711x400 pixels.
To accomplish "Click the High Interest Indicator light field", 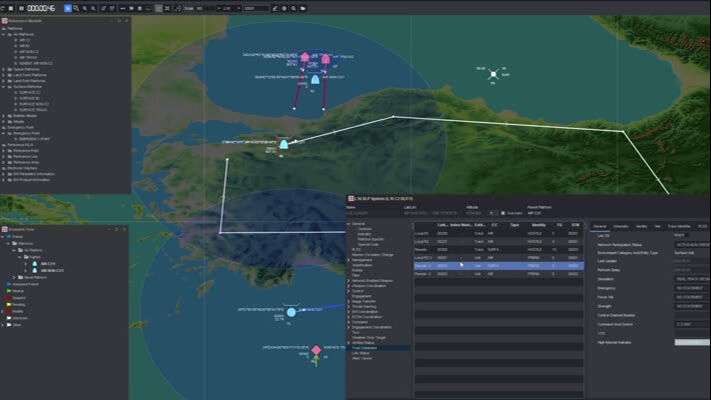I will 690,342.
